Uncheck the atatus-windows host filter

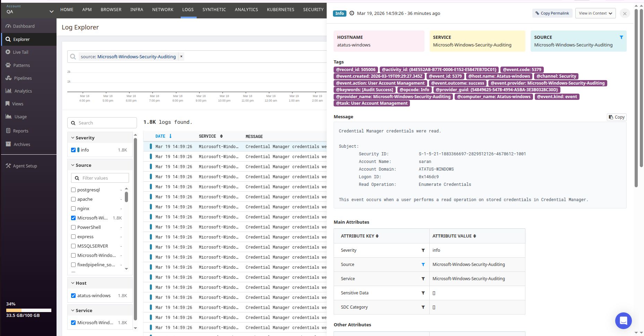point(73,295)
